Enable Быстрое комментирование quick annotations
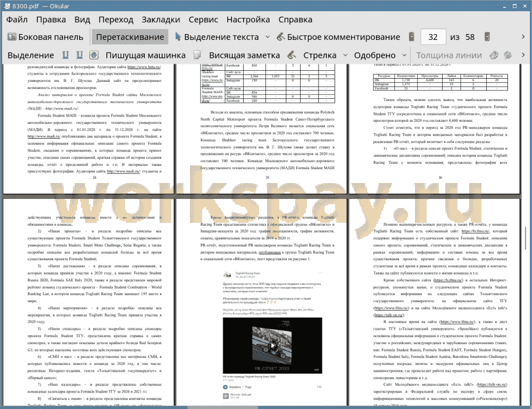532x409 pixels. [x=338, y=37]
